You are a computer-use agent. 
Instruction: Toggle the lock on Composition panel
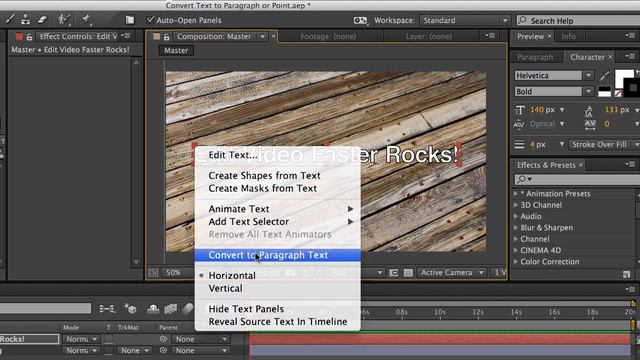[167, 37]
